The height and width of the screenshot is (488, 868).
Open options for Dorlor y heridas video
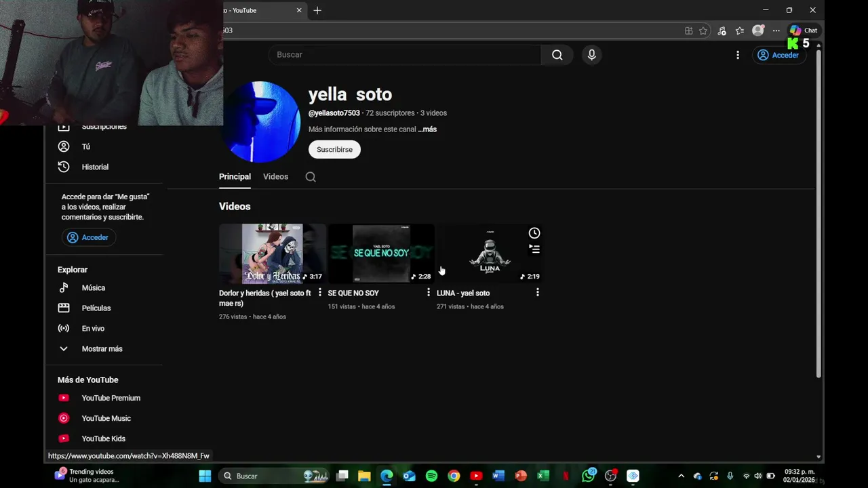coord(320,292)
